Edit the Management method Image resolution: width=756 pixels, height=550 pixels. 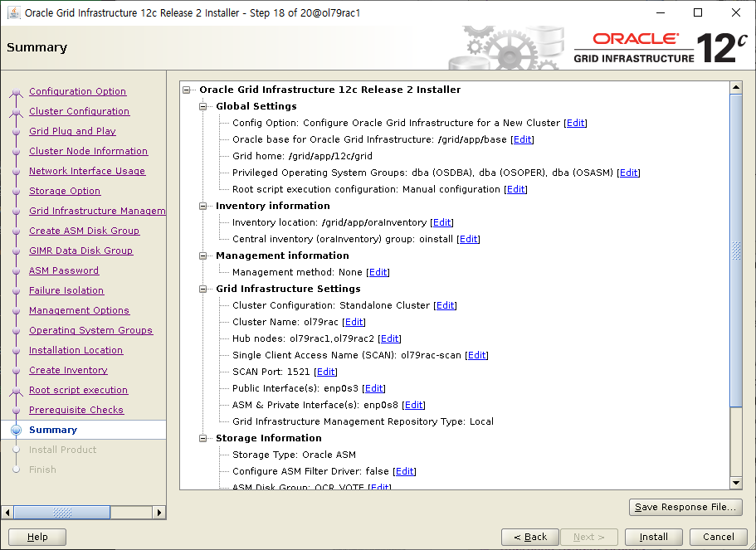[378, 272]
